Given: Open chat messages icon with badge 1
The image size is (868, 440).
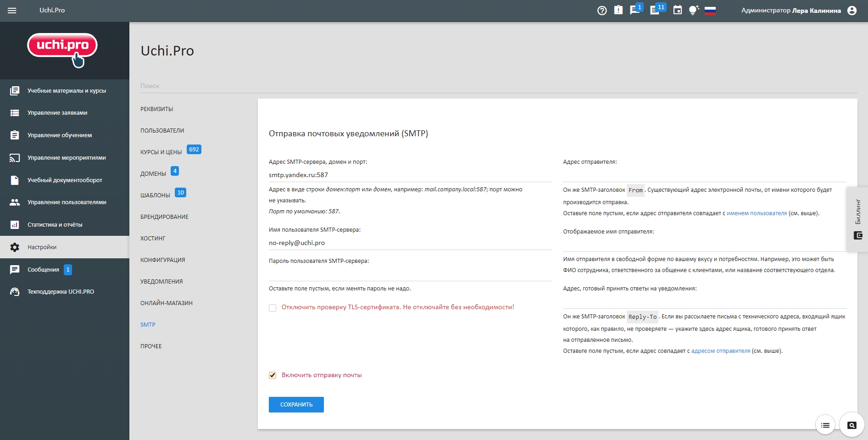Looking at the screenshot, I should pyautogui.click(x=636, y=10).
